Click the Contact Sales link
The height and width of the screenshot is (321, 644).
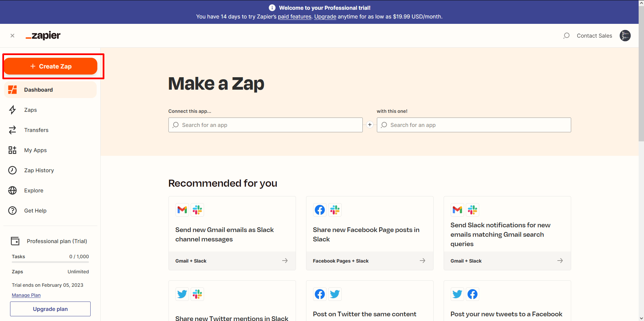tap(594, 36)
